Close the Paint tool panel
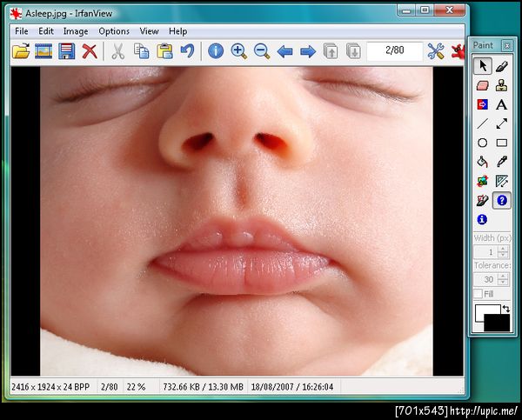The width and height of the screenshot is (522, 420). pyautogui.click(x=507, y=45)
